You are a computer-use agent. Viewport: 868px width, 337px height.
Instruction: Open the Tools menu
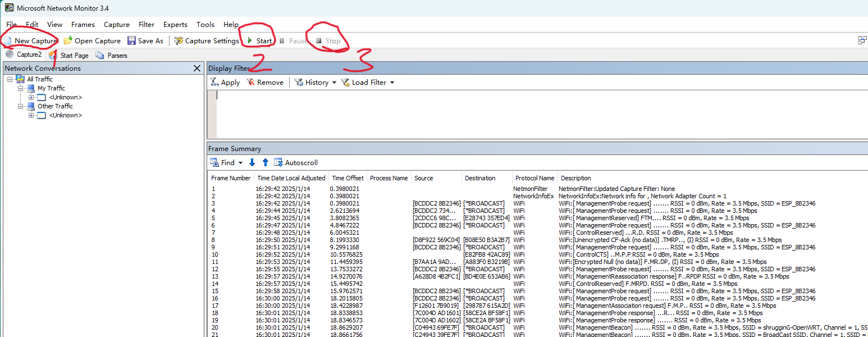[x=205, y=25]
